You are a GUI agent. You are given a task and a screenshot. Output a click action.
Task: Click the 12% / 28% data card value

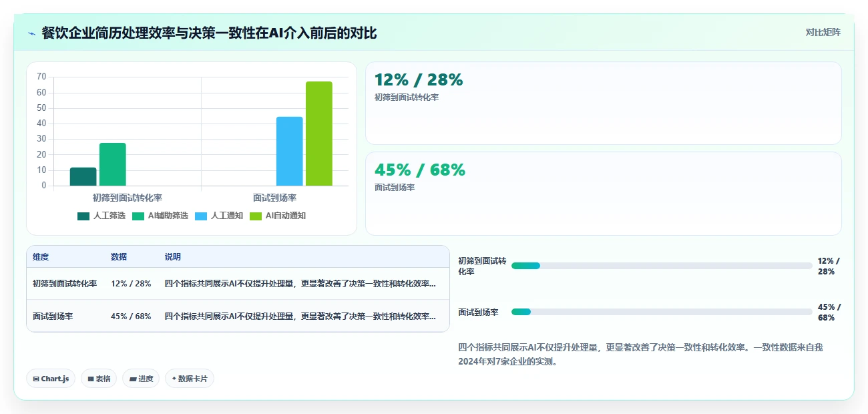419,80
